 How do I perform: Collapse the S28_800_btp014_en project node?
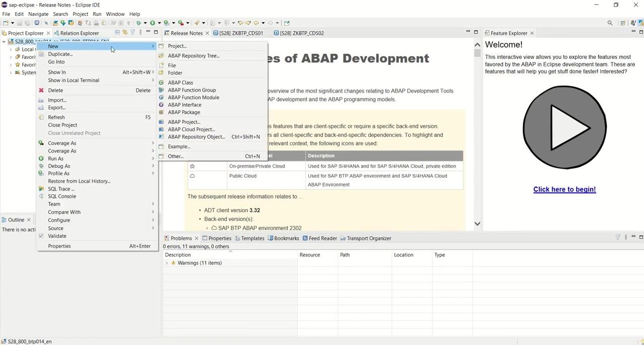pyautogui.click(x=4, y=42)
